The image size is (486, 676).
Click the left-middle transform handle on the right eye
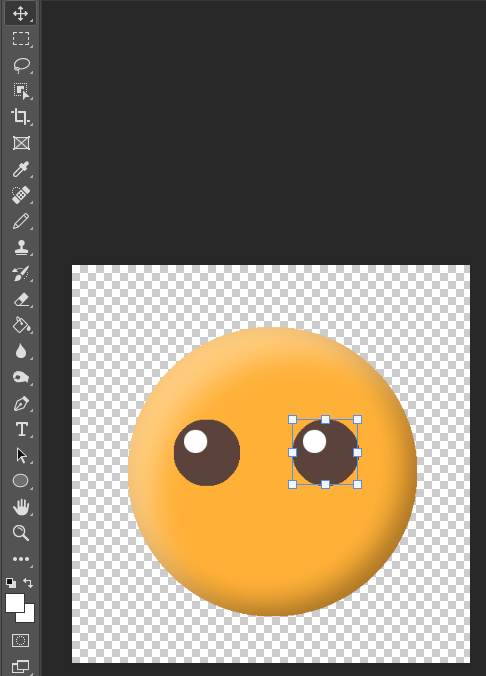[x=292, y=452]
